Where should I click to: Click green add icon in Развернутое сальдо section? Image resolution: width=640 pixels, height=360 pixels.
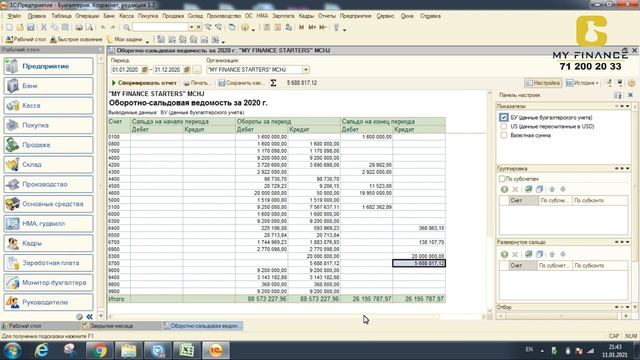(x=504, y=254)
